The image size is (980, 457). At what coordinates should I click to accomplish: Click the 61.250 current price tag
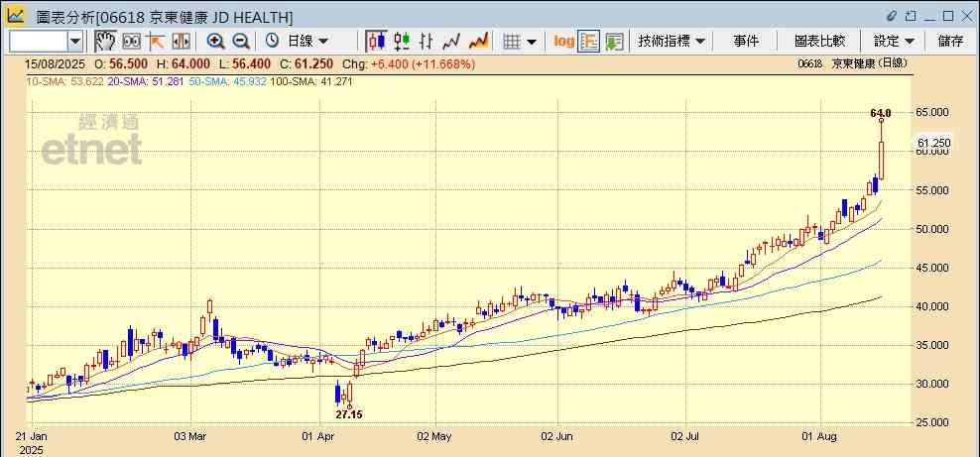point(933,143)
